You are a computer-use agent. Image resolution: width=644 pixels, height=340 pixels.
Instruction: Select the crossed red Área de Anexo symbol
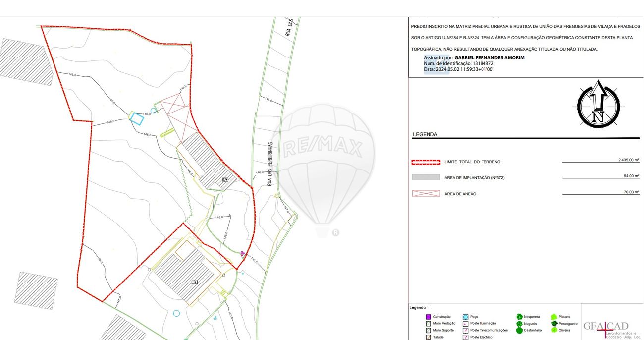(x=426, y=194)
